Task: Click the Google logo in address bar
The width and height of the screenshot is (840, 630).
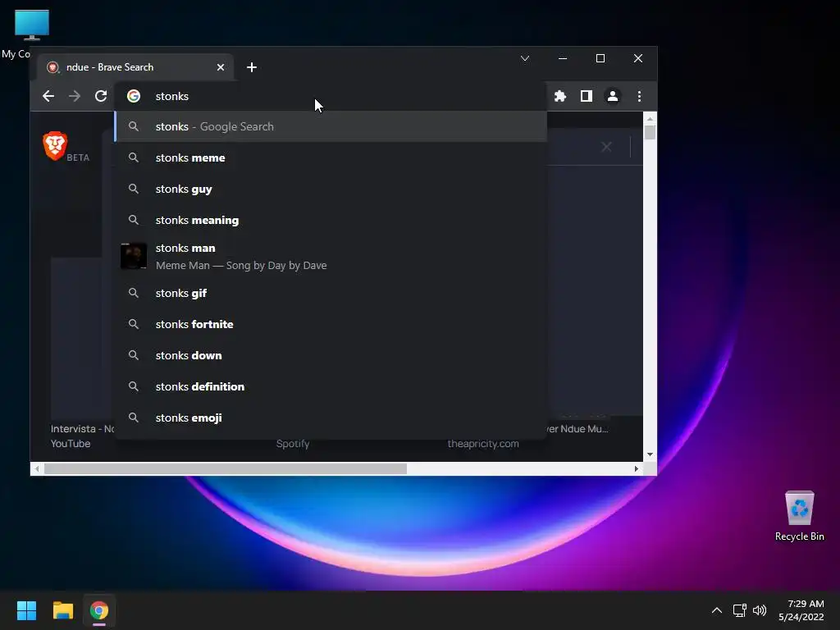Action: click(134, 96)
